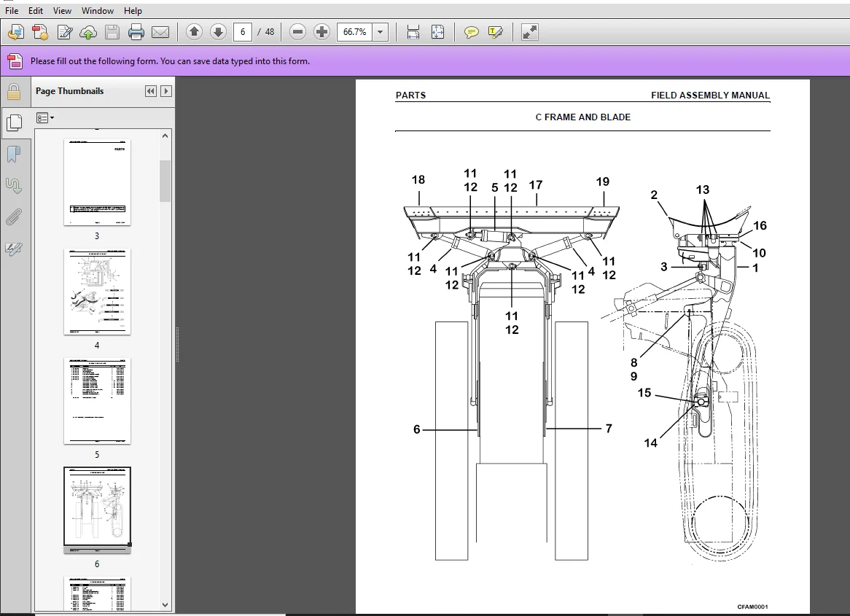Click the Save floppy disk icon
This screenshot has width=850, height=616.
[x=112, y=33]
